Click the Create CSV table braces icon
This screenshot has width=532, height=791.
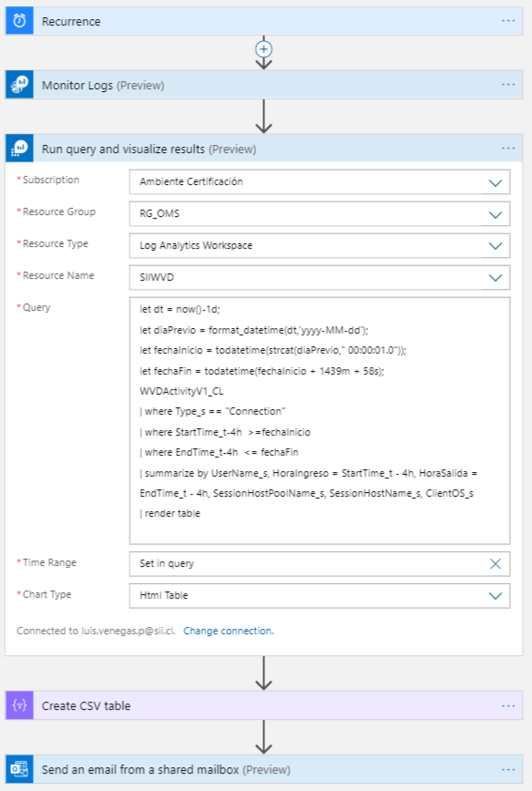20,705
